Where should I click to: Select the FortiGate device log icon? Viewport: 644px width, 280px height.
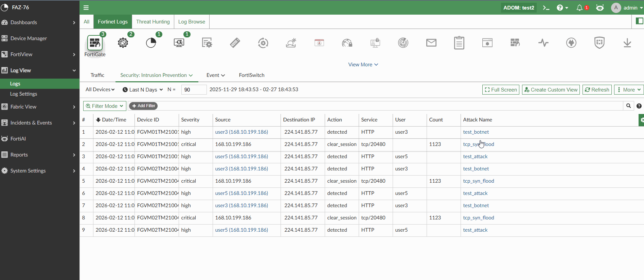click(x=95, y=43)
